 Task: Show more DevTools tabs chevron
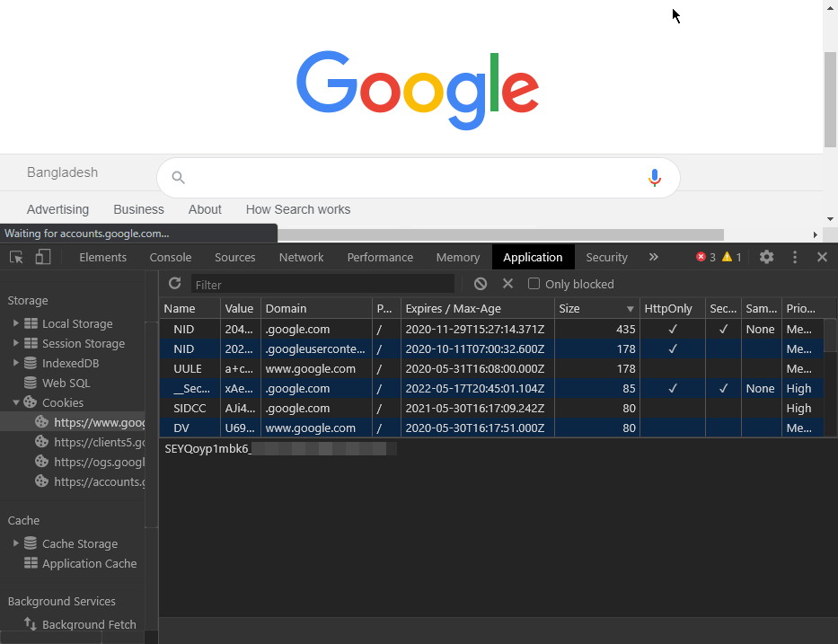pos(653,257)
